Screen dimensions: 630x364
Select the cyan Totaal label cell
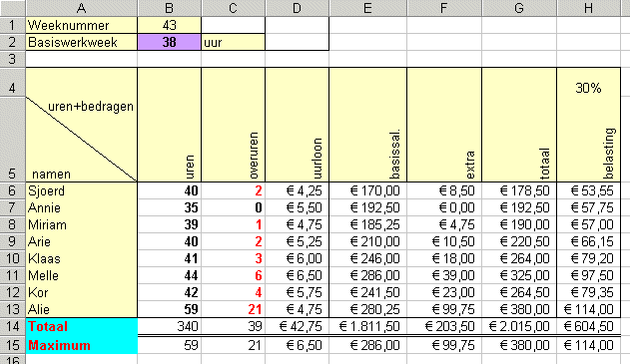[x=82, y=326]
